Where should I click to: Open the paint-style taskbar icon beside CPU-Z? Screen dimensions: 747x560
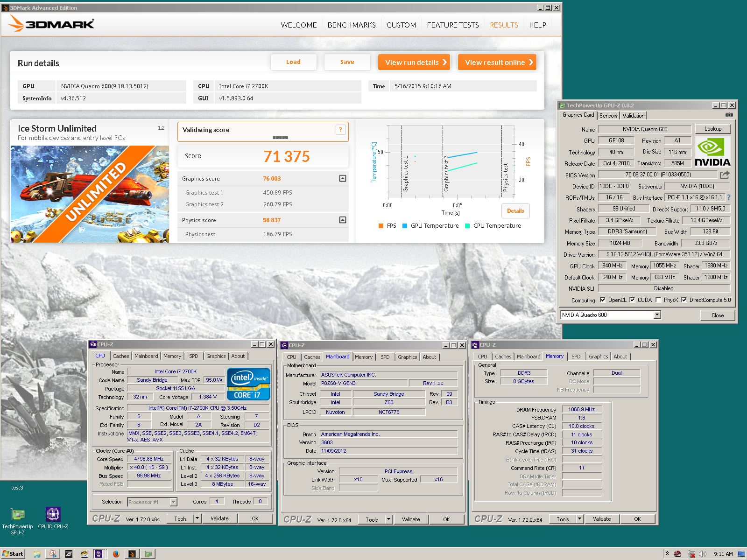[x=85, y=554]
